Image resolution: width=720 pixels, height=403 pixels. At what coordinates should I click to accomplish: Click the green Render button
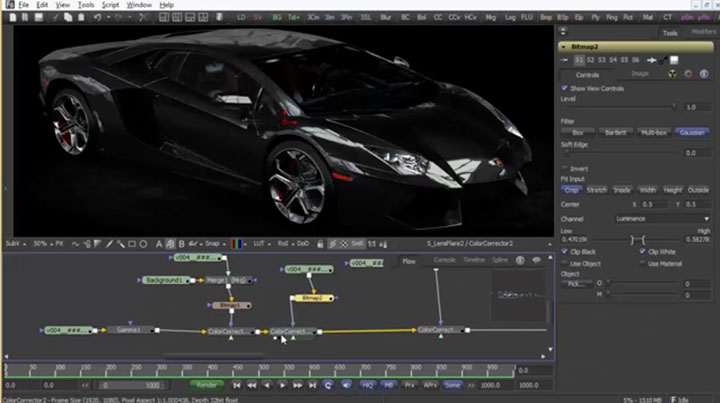pos(207,385)
